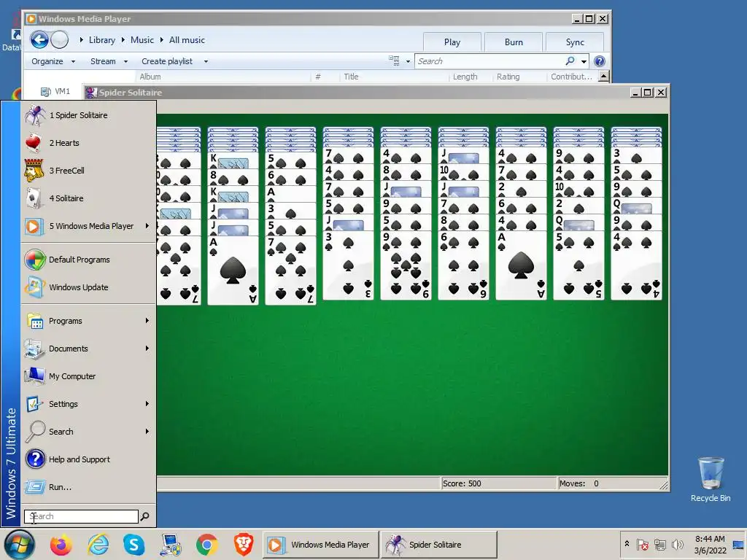Click the Media Player view options icon
The image size is (747, 560).
click(x=394, y=61)
